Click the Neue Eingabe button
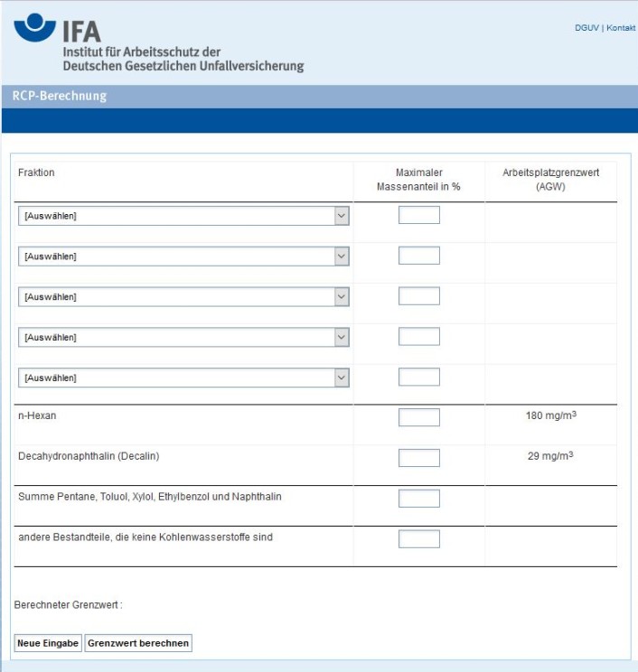 pos(48,643)
